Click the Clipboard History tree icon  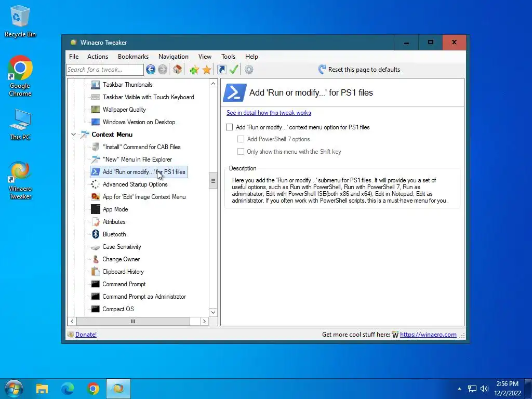[x=96, y=271]
